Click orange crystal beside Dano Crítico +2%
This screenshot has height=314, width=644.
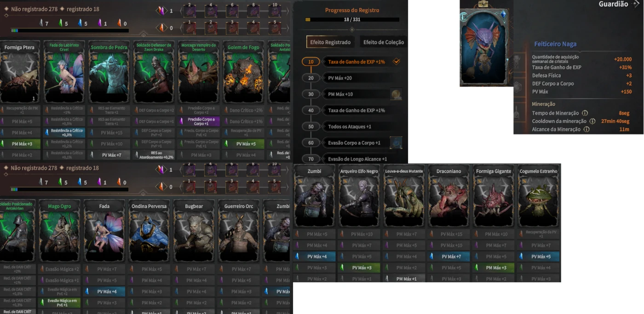(x=226, y=110)
